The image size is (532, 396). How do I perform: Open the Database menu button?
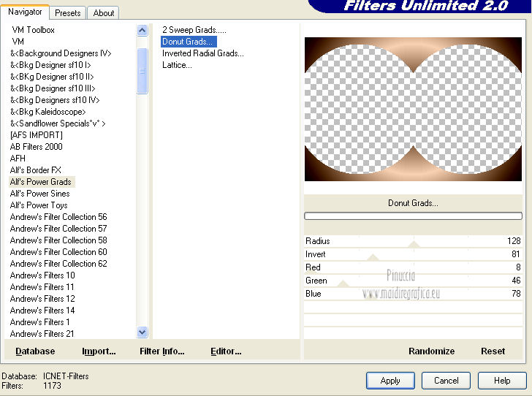pyautogui.click(x=35, y=351)
